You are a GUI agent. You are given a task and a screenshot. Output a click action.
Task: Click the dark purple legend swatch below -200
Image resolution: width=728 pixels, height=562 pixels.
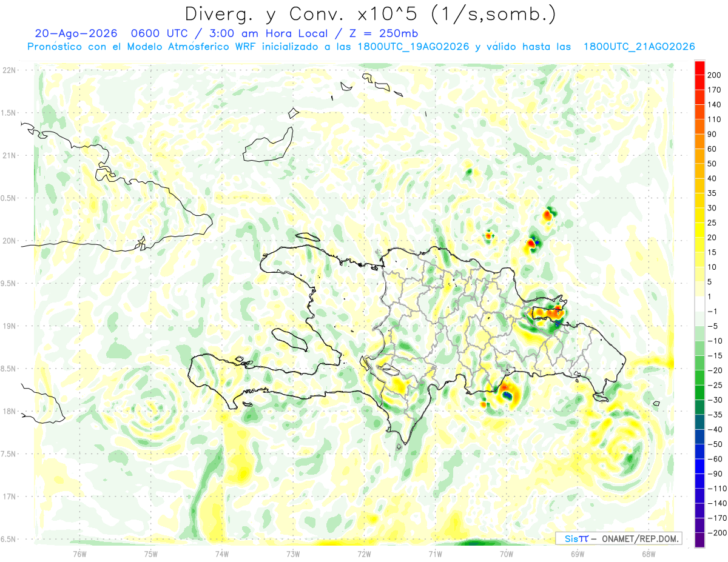coord(700,540)
